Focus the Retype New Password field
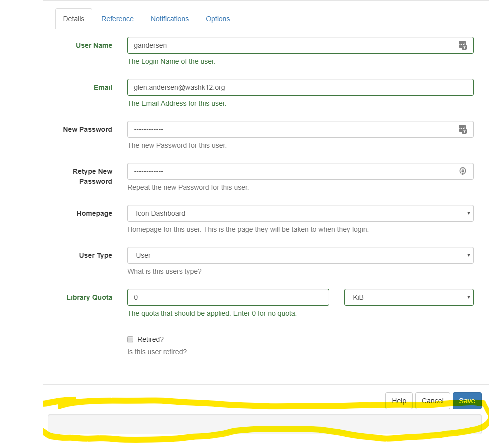Screen dimensions: 491x448 pos(300,171)
